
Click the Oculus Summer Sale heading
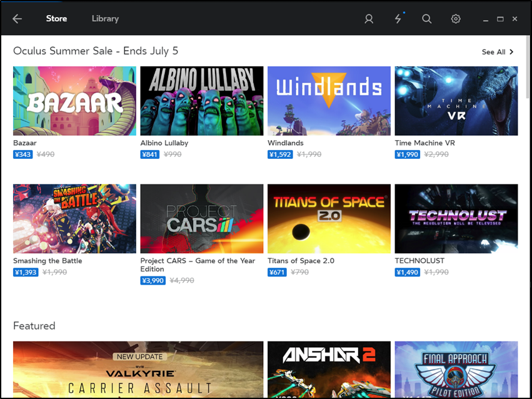[96, 51]
